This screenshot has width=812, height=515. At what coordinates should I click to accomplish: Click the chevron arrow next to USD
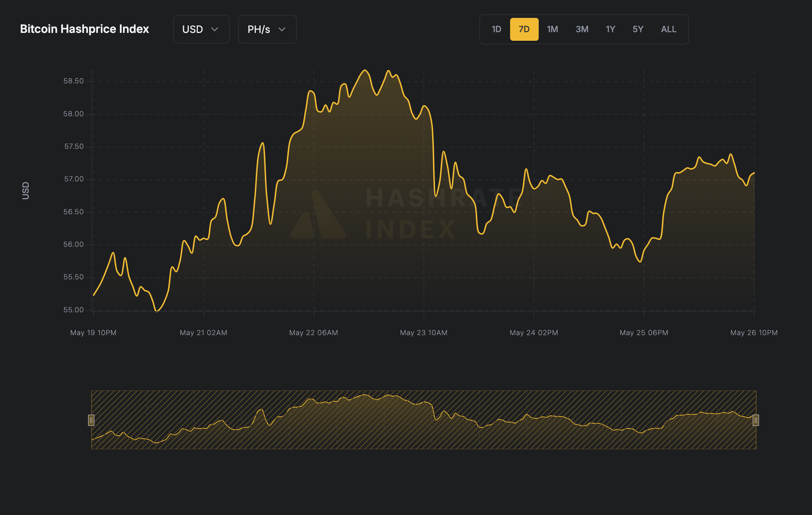(215, 29)
